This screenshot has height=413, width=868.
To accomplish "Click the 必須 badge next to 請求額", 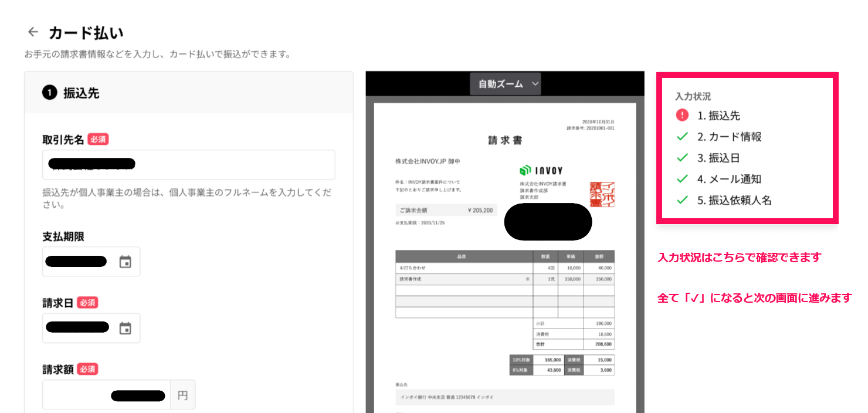I will 87,369.
